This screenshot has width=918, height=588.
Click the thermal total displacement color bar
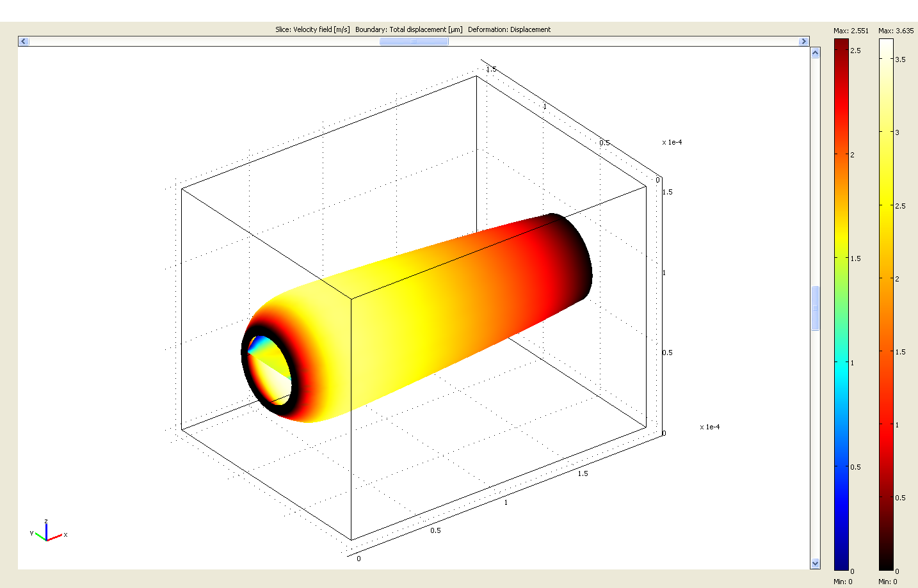[886, 304]
